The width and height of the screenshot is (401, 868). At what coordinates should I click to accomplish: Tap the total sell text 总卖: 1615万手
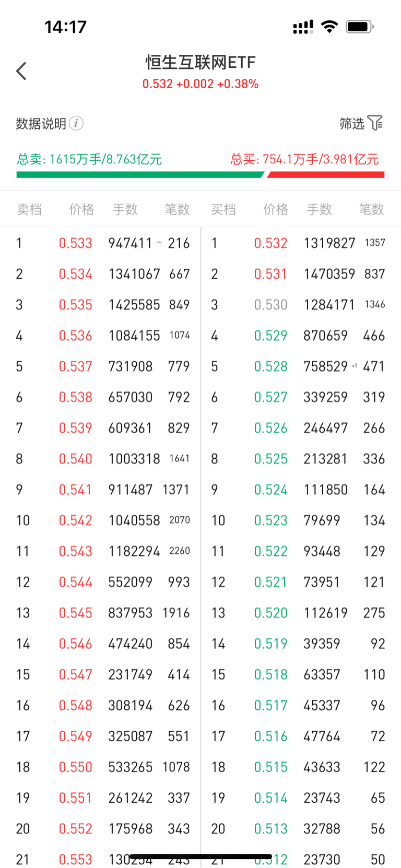60,159
